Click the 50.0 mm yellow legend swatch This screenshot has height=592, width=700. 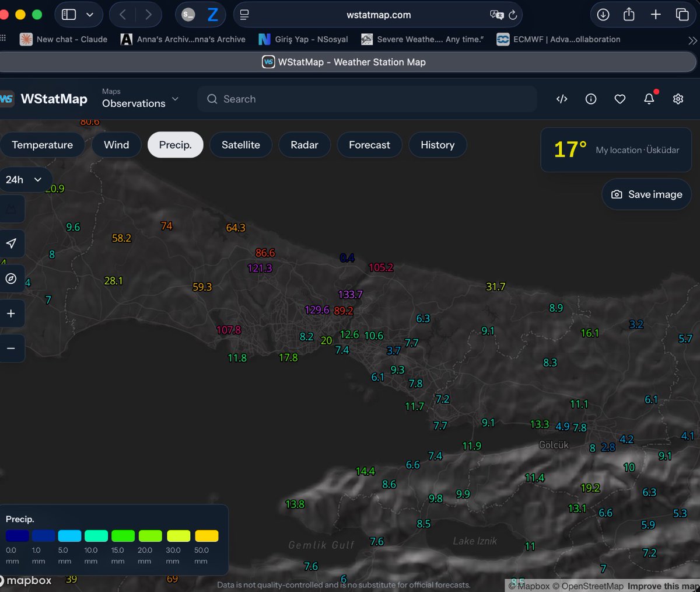[206, 536]
